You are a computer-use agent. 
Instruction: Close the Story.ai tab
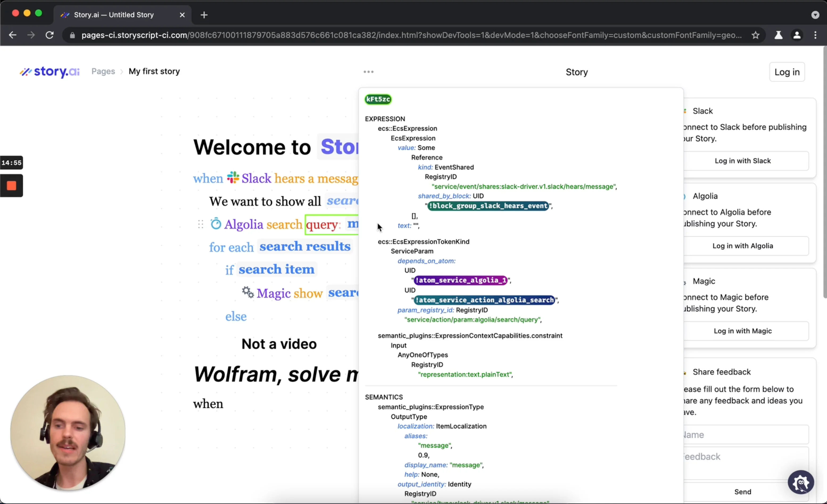[182, 15]
